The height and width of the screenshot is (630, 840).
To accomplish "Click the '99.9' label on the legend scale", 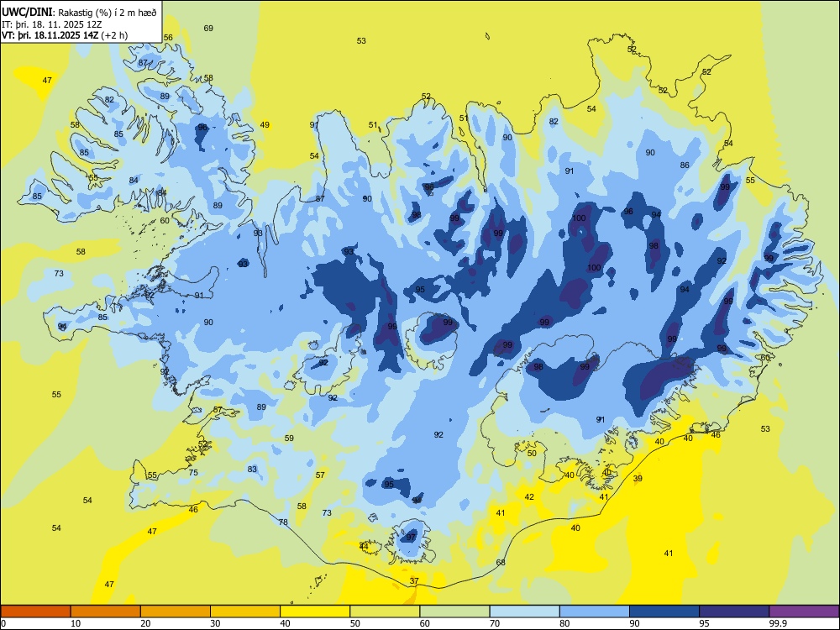I will point(777,623).
